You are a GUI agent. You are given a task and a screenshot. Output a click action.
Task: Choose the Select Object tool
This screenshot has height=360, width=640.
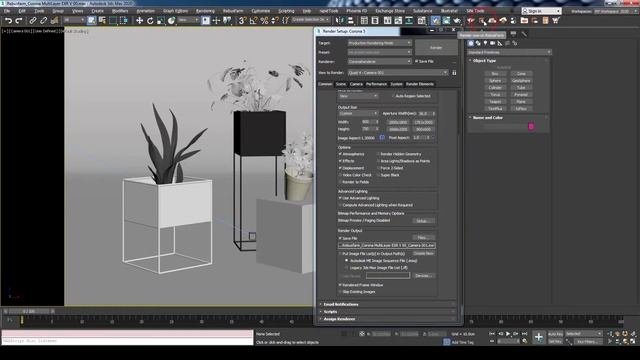(92, 20)
